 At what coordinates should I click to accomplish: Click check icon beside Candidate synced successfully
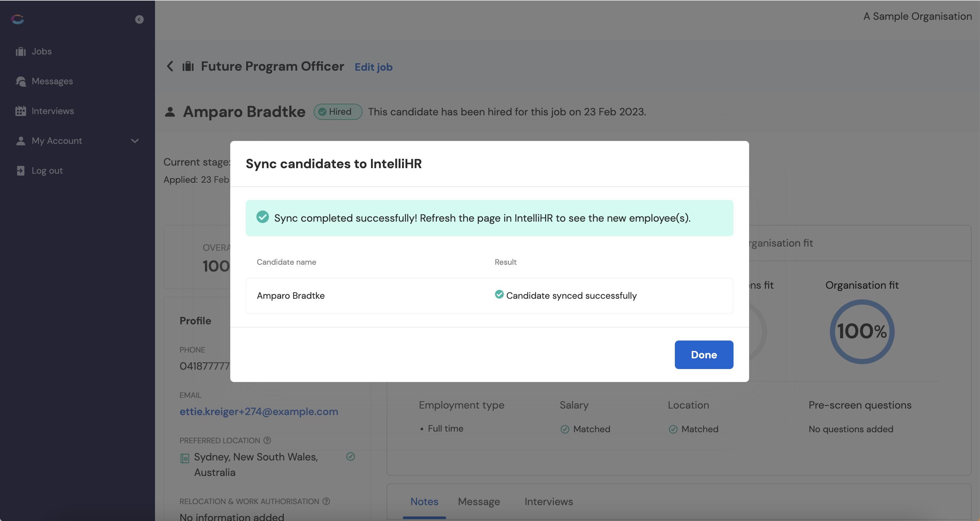499,295
